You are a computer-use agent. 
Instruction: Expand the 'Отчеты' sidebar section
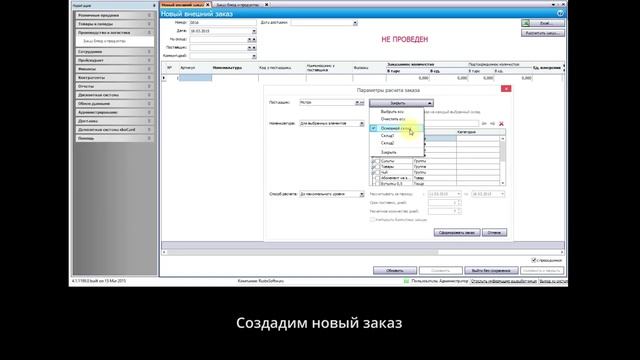pos(114,86)
